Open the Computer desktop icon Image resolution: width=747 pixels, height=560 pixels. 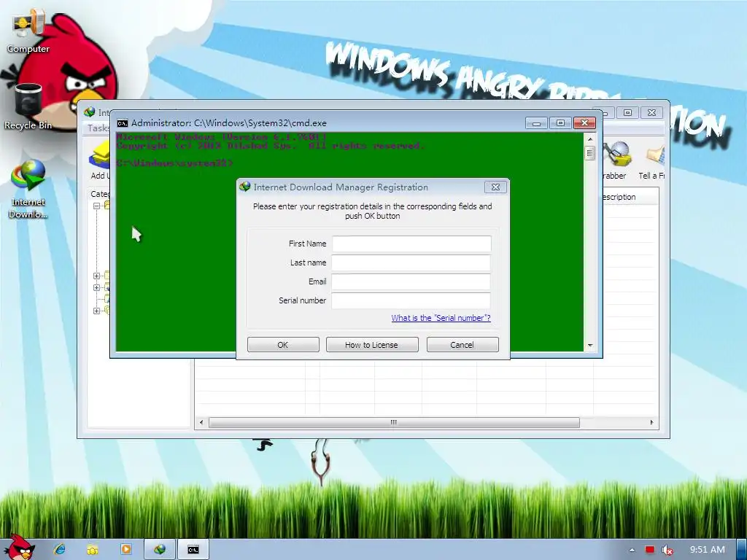tap(28, 31)
